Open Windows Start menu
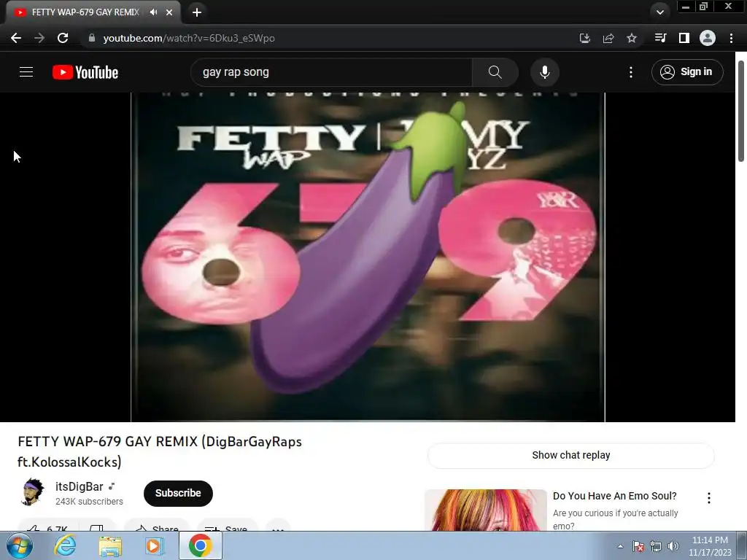747x560 pixels. click(19, 545)
